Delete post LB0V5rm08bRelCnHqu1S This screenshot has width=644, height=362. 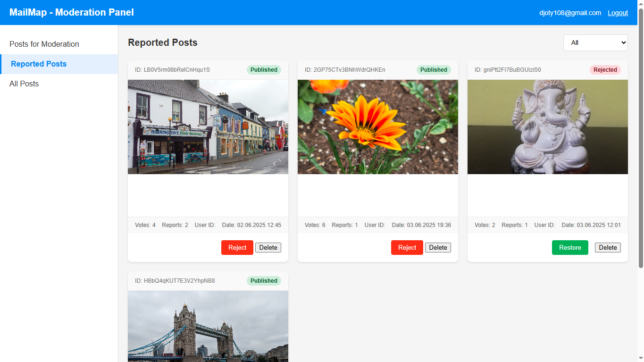click(x=268, y=247)
